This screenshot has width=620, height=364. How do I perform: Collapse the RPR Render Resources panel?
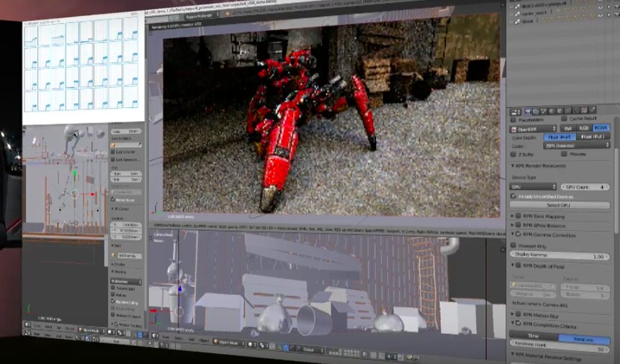point(540,165)
